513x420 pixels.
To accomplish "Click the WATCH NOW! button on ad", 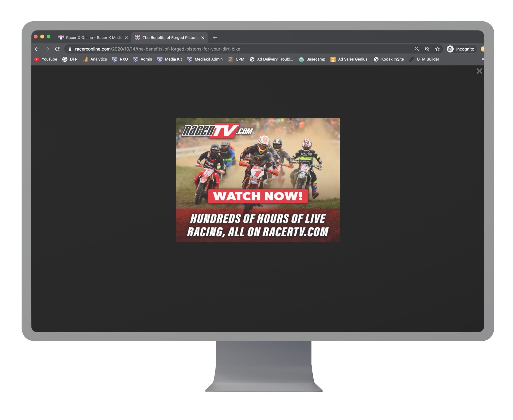I will pos(258,196).
